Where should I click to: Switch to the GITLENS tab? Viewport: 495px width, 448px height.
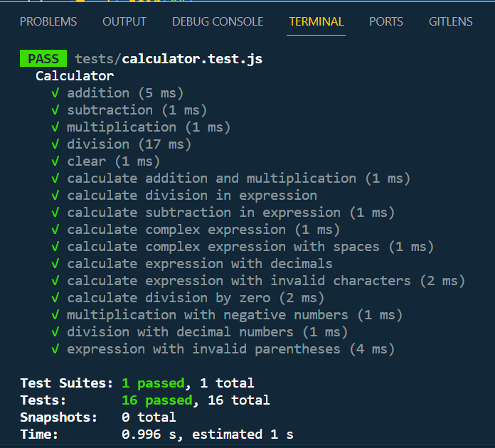click(450, 22)
